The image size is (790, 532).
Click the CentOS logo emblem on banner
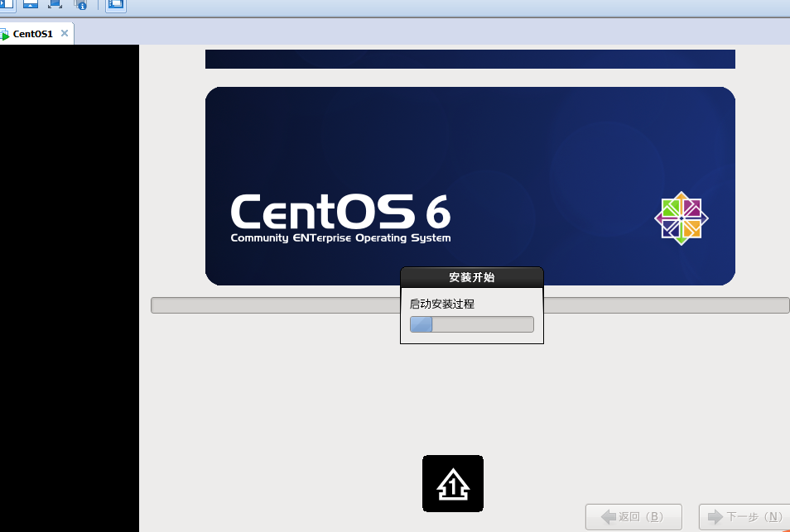pos(682,218)
